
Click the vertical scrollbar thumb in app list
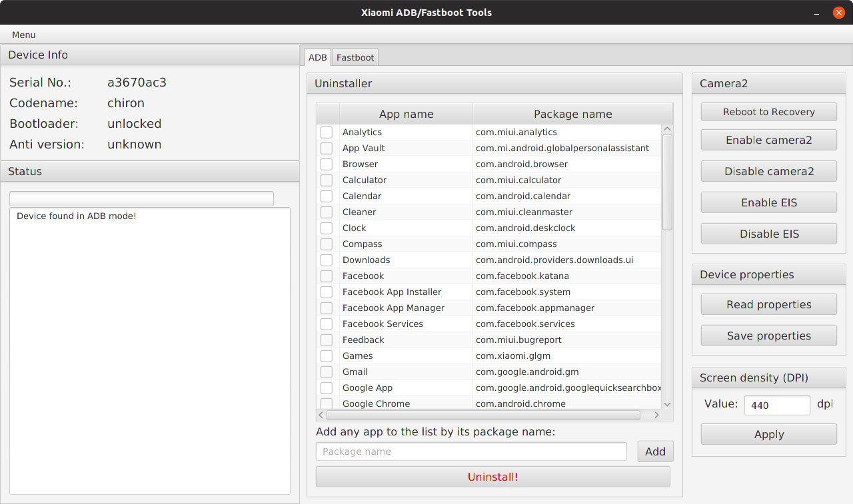pos(667,182)
